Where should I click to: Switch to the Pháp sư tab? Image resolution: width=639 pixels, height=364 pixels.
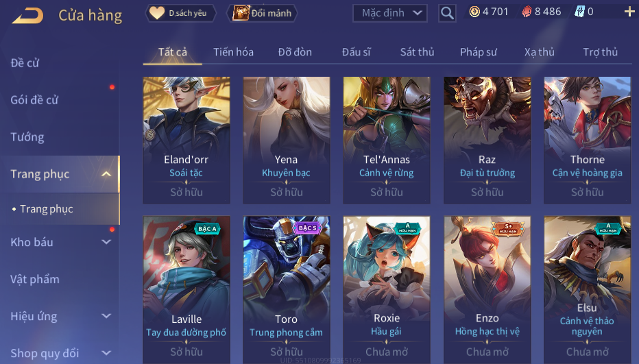click(479, 52)
